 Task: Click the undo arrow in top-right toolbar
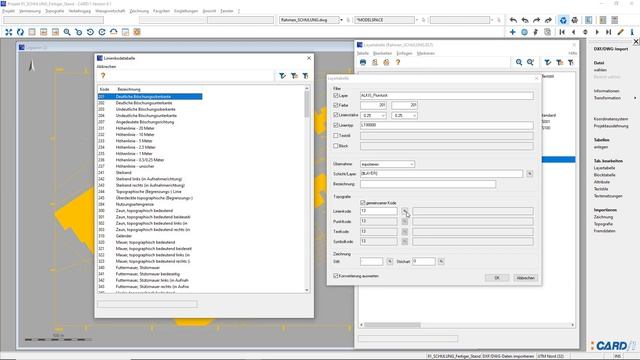513,20
